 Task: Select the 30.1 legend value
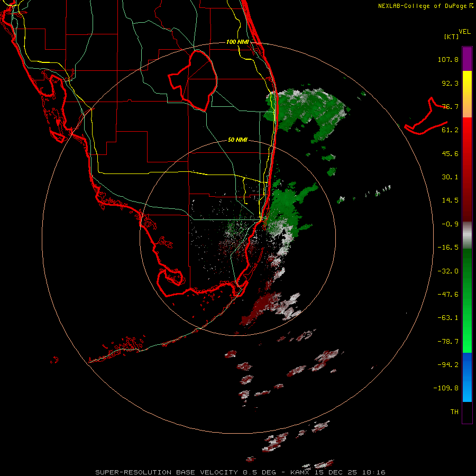tap(450, 177)
